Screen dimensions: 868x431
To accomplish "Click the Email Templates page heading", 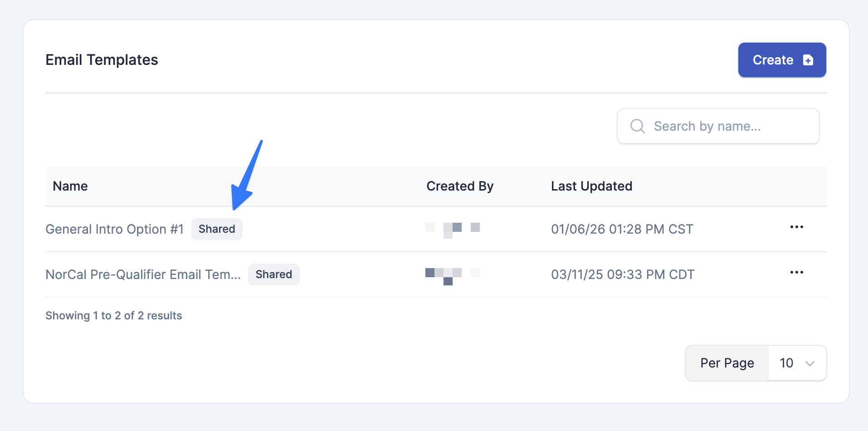I will pyautogui.click(x=102, y=59).
